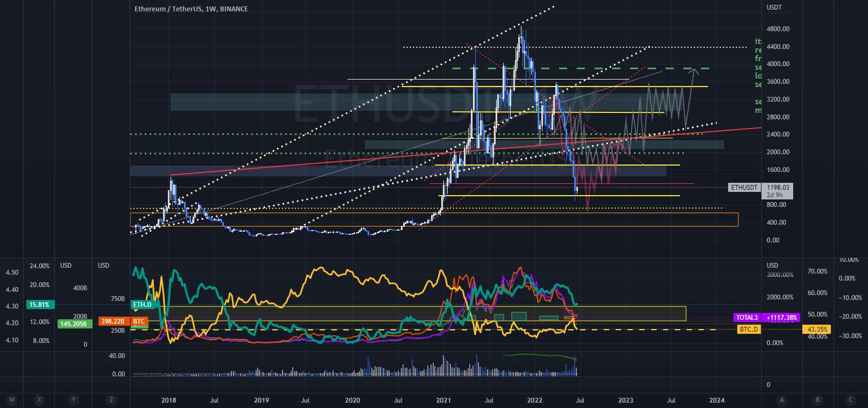Click the Z scale letter button
Viewport: 868px width, 408px height.
[x=111, y=400]
